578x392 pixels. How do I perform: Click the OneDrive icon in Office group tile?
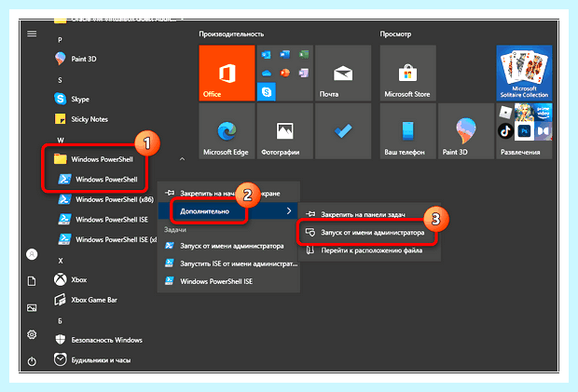266,74
